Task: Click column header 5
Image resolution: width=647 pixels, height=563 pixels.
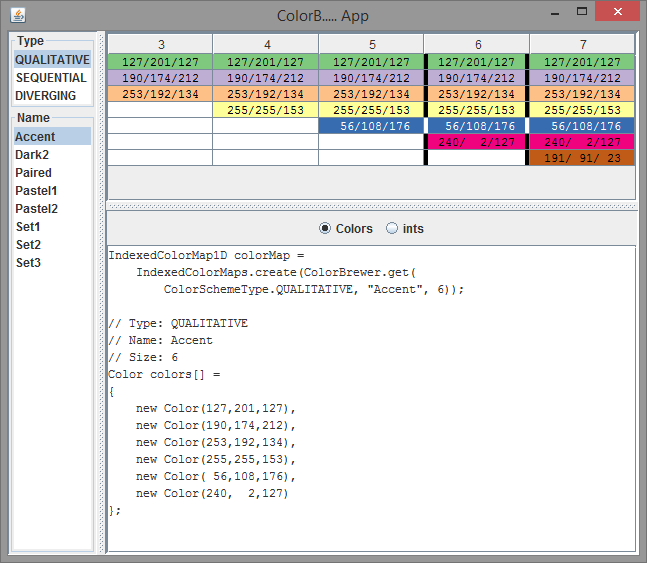Action: pos(371,44)
